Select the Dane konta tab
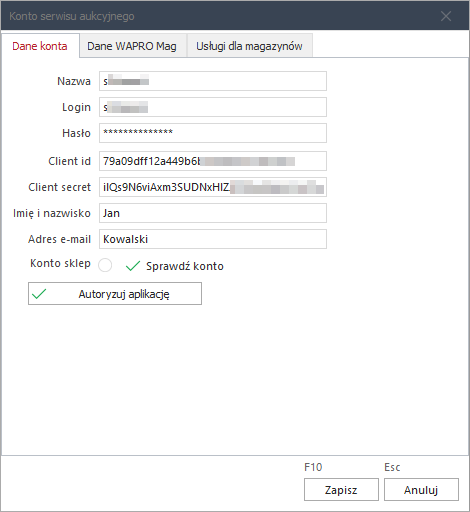The image size is (470, 512). [40, 46]
